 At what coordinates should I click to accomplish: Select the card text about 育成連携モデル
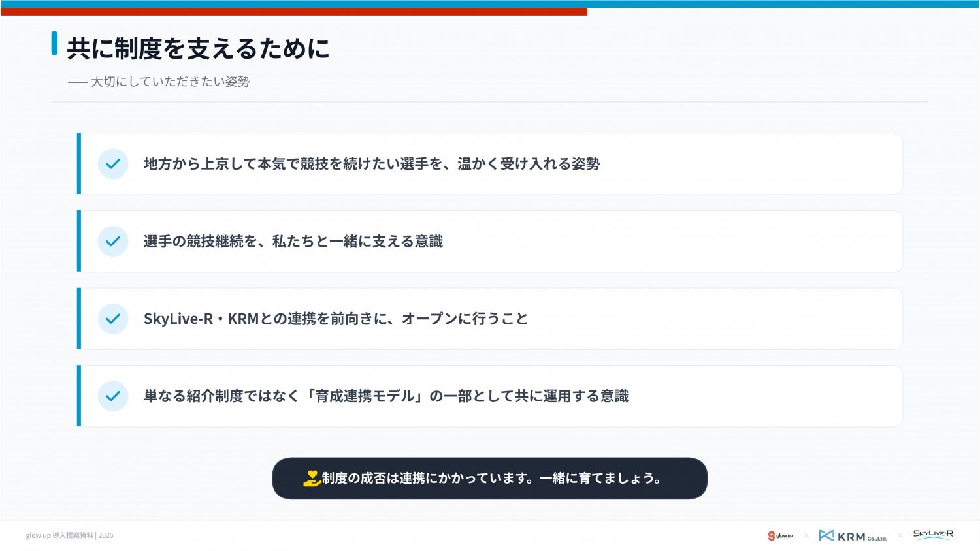(x=385, y=396)
